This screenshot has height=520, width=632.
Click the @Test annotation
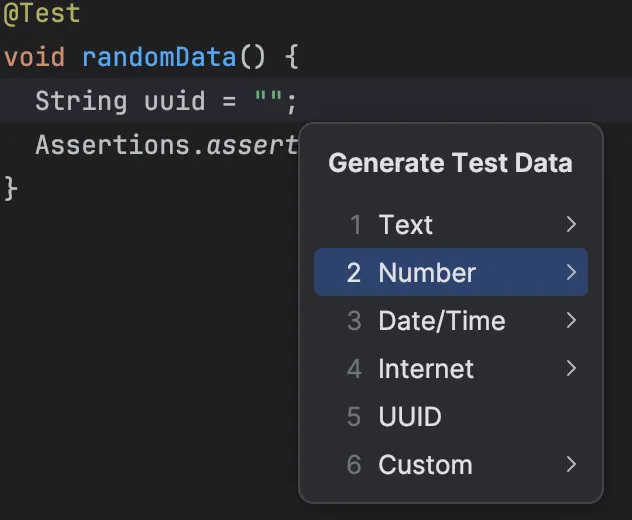coord(42,14)
